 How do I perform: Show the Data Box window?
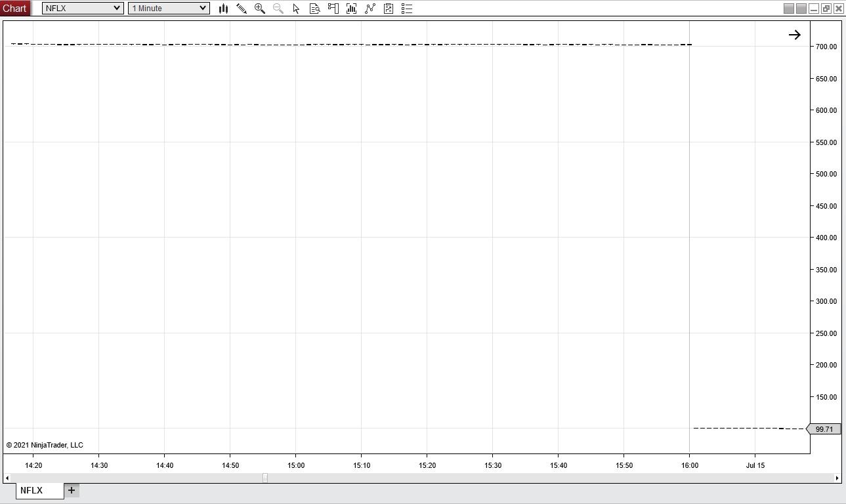pyautogui.click(x=315, y=9)
